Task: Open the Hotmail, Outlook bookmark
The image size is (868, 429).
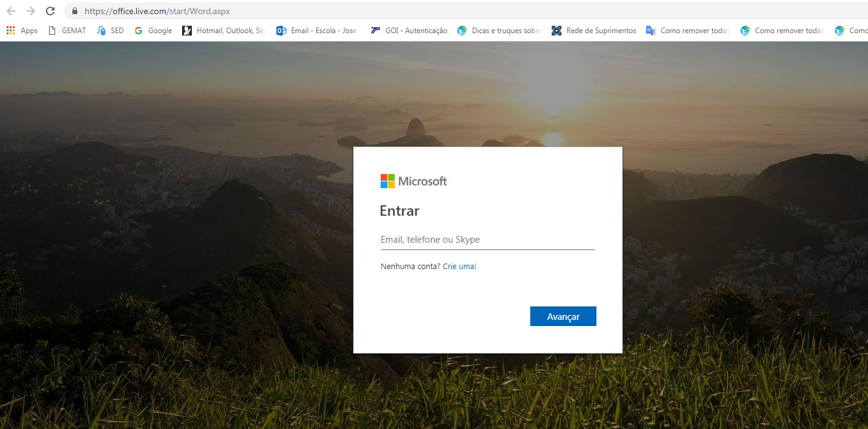Action: click(x=224, y=31)
